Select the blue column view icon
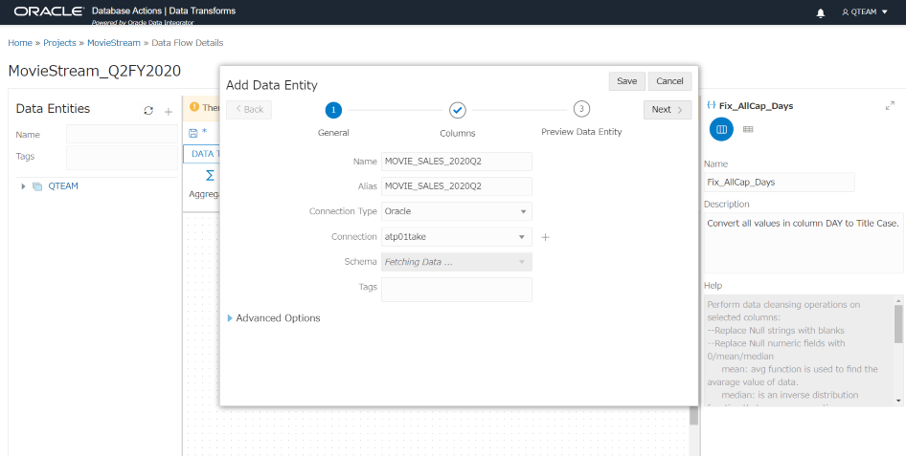 [x=721, y=129]
